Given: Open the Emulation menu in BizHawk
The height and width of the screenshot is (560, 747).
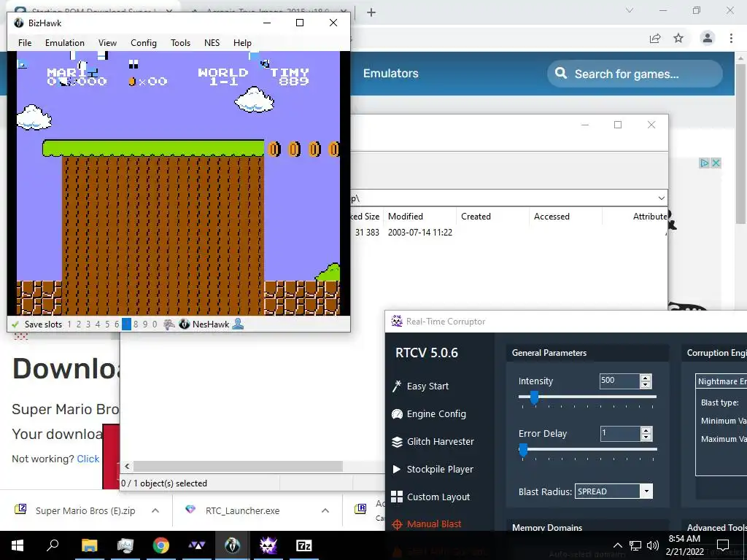Looking at the screenshot, I should 65,43.
